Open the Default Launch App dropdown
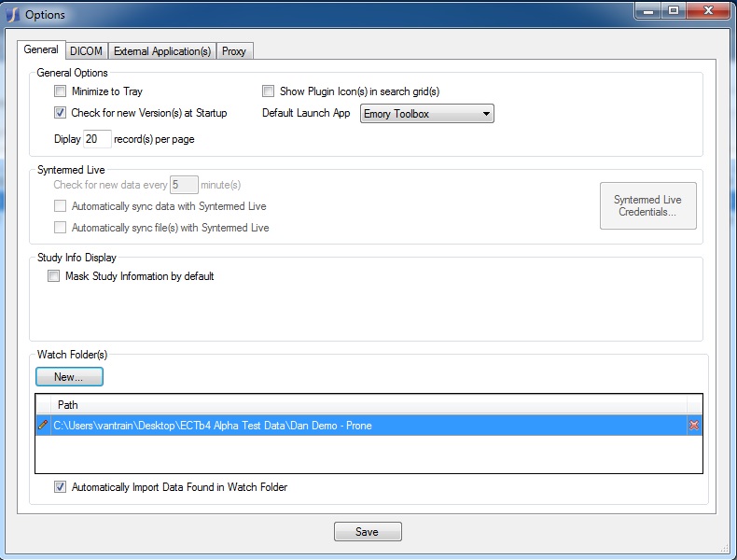 [426, 114]
